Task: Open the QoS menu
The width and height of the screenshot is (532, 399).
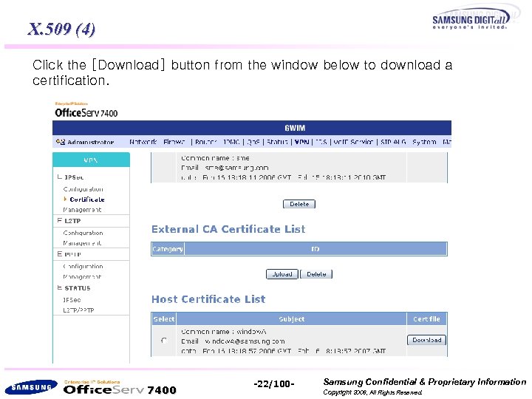Action: (x=253, y=142)
